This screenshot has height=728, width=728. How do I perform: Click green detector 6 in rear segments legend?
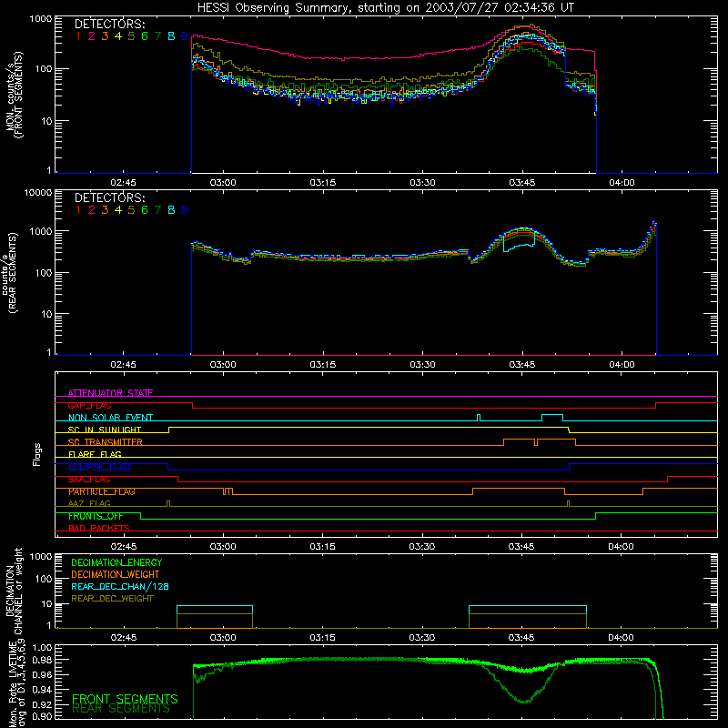[x=145, y=210]
